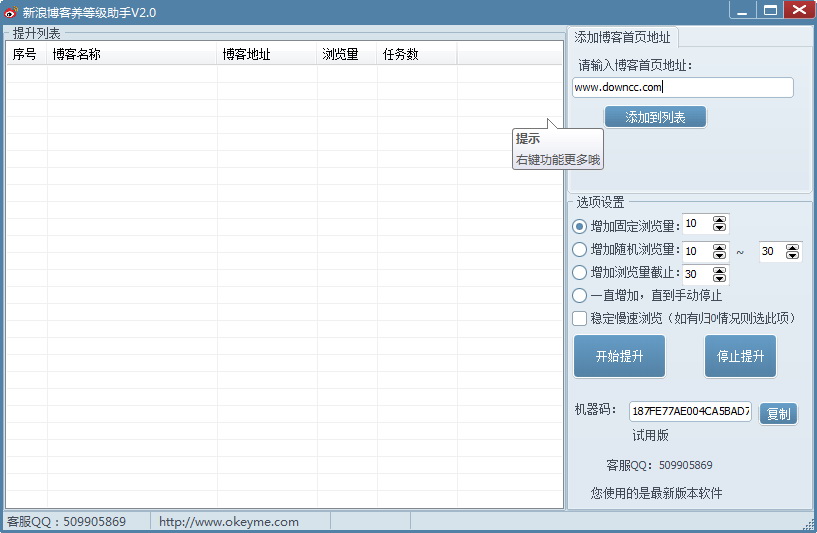
Task: Minimize the 新浪博客养等级助手 window
Action: tap(742, 10)
